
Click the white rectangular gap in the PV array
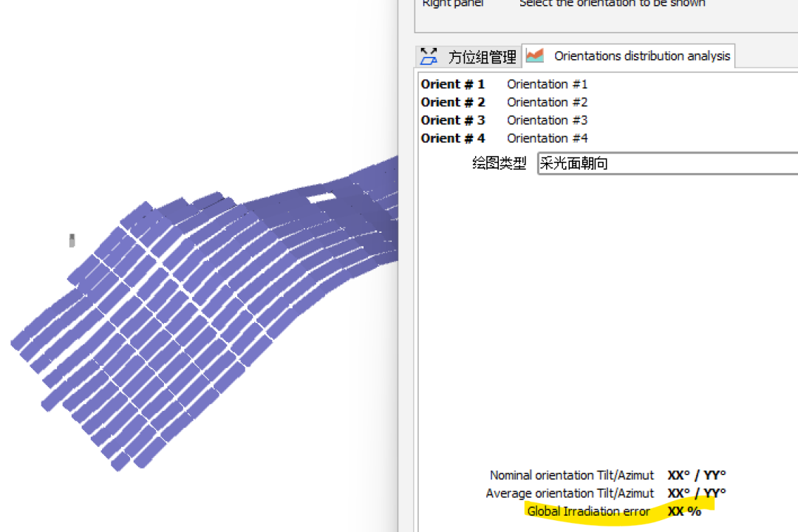click(318, 197)
